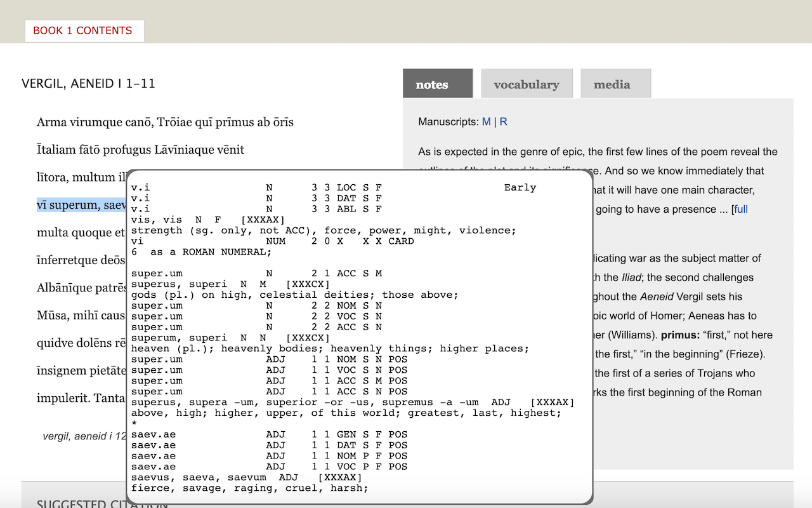
Task: Open BOOK 1 CONTENTS
Action: click(x=84, y=30)
